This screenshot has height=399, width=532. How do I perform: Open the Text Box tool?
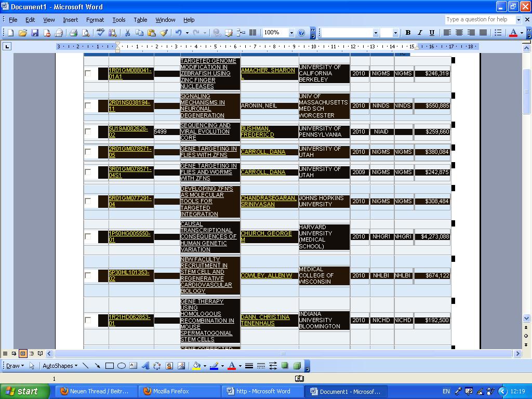134,366
